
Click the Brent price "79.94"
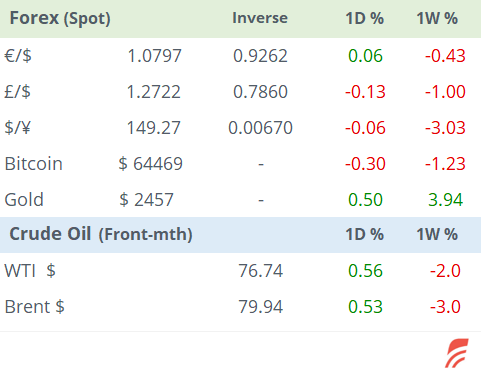click(x=261, y=306)
